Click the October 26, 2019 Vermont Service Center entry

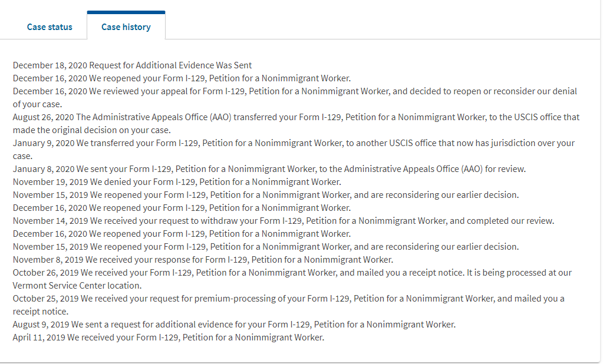292,279
